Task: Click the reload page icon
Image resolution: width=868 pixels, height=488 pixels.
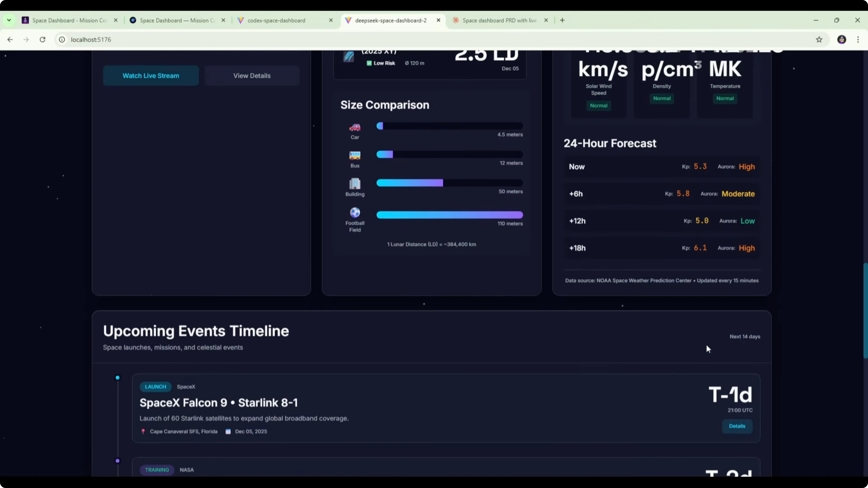Action: point(42,40)
